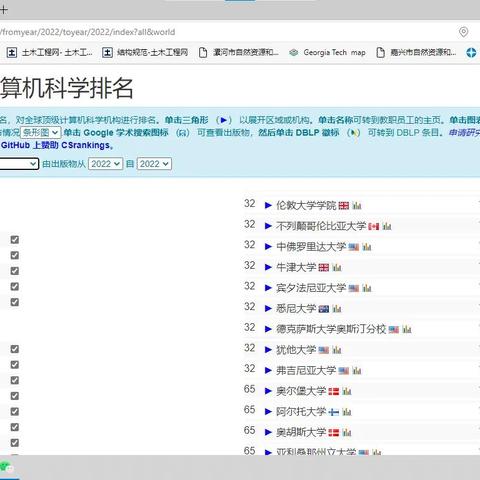480x480 pixels.
Task: Open 中佛罗里达大学 name link
Action: click(311, 247)
